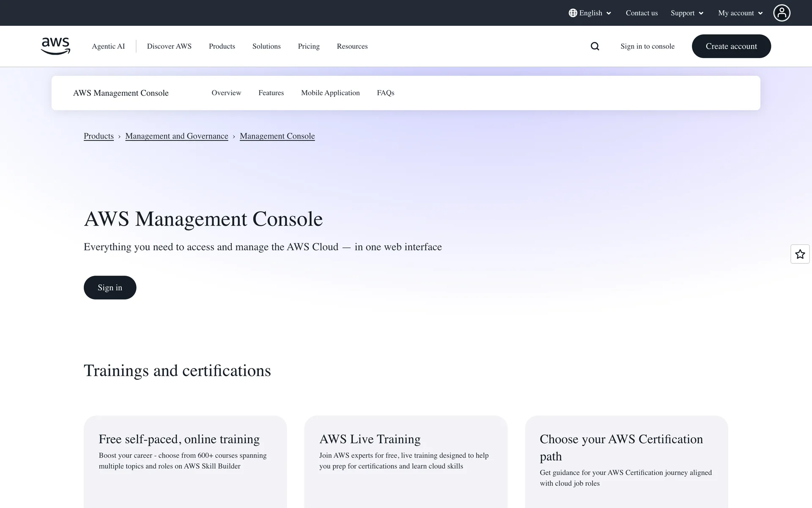This screenshot has width=812, height=508.
Task: Open the Solutions menu
Action: [x=266, y=46]
